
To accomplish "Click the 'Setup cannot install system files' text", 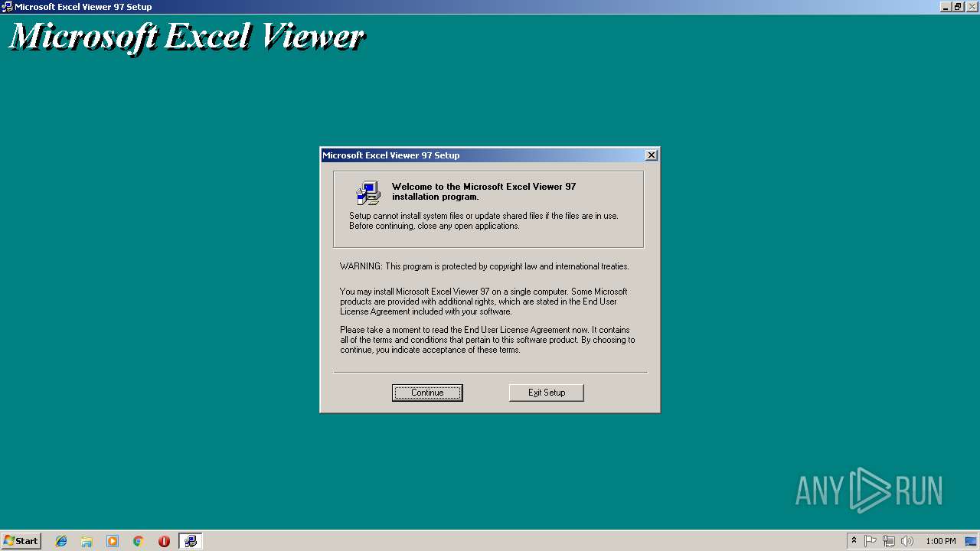I will (x=483, y=220).
